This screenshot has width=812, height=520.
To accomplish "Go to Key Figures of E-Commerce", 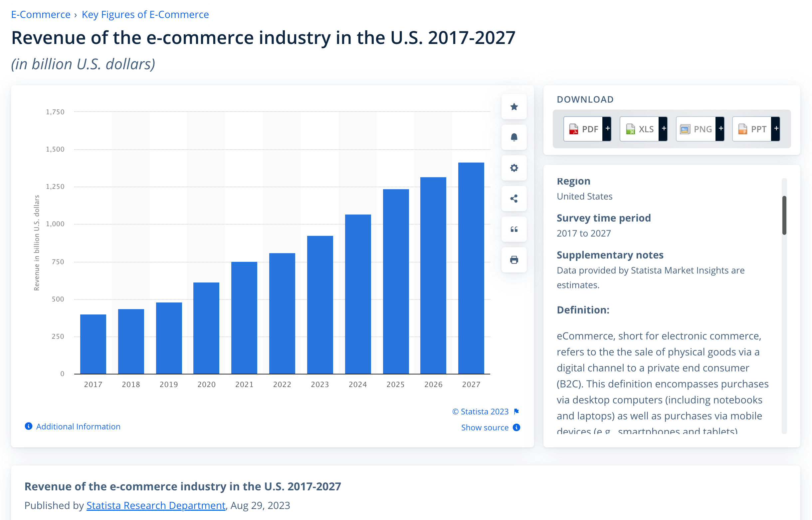I will (x=145, y=15).
